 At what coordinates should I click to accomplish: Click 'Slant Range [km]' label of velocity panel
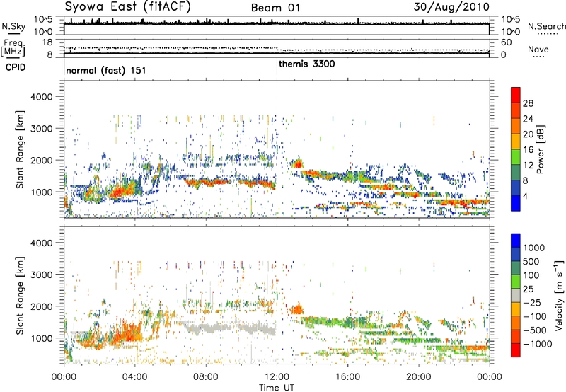pos(20,296)
